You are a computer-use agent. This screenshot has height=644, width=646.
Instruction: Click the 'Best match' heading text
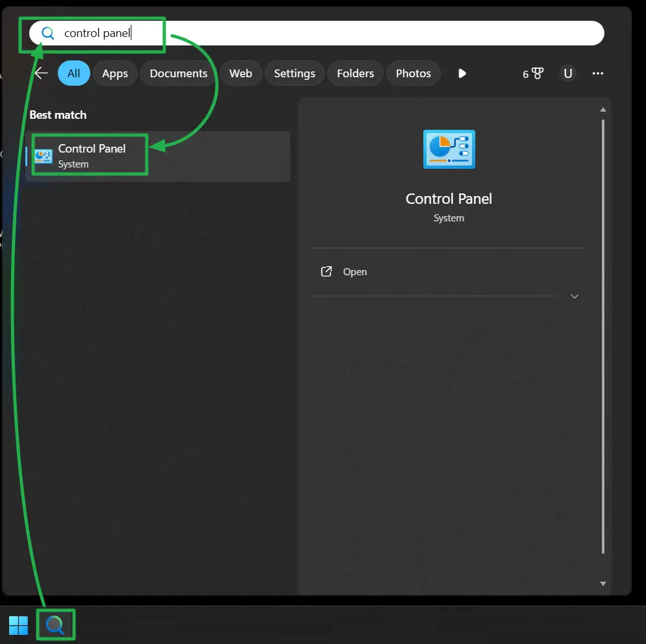coord(58,115)
